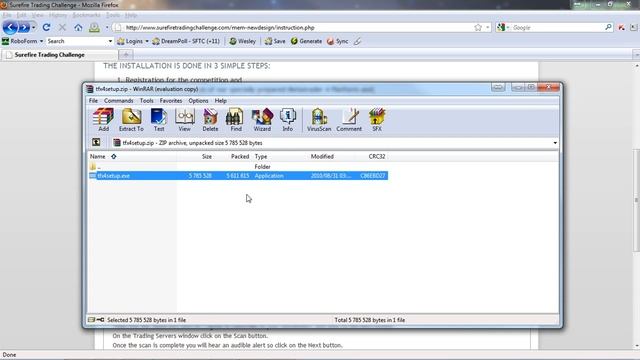Sort files by Type column

coord(280,156)
